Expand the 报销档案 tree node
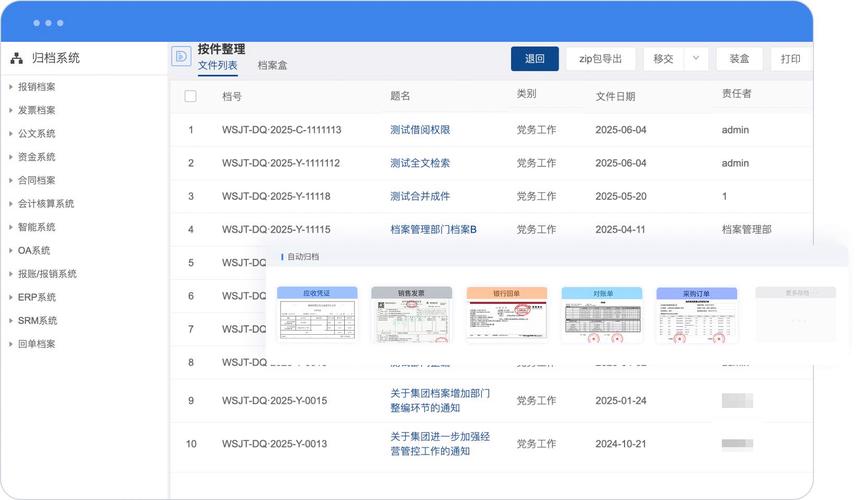Image resolution: width=861 pixels, height=500 pixels. [x=10, y=87]
